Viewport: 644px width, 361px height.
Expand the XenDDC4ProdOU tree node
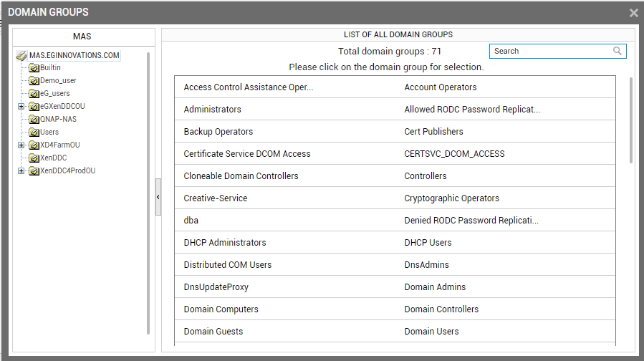21,171
